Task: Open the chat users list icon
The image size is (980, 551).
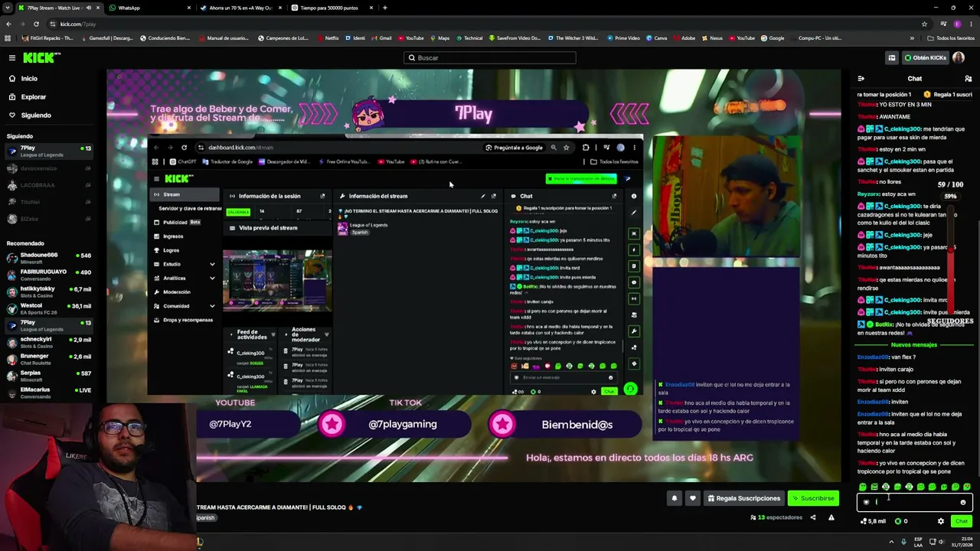Action: pos(968,78)
